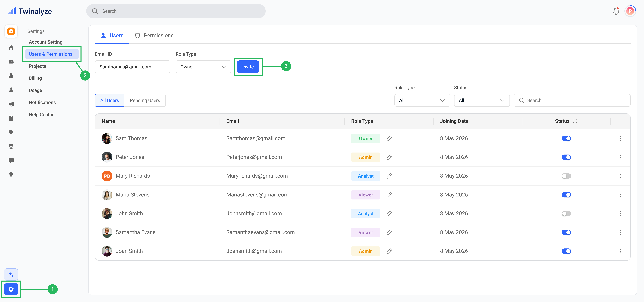
Task: Edit Sam Thomas's role with pencil icon
Action: (x=389, y=139)
